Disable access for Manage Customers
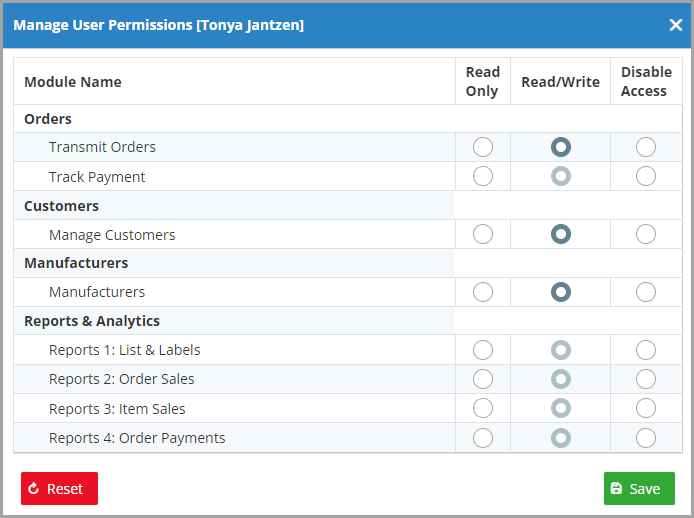This screenshot has width=694, height=518. pos(646,234)
